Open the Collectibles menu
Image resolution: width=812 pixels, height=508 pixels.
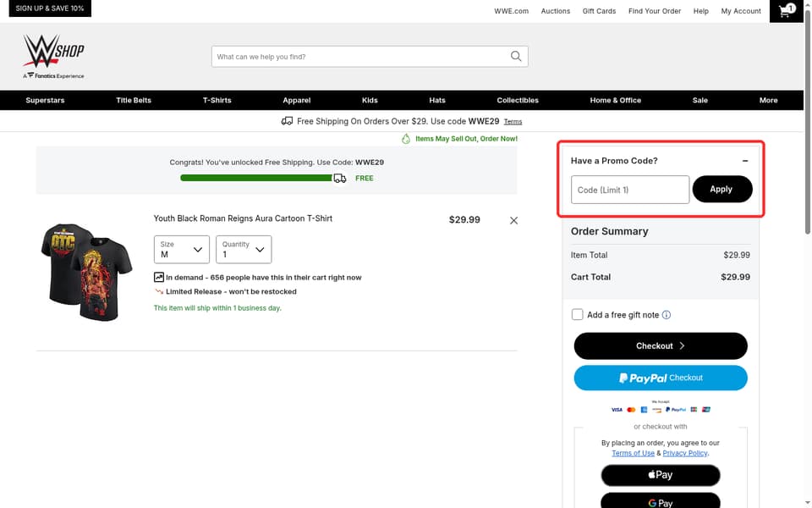(518, 100)
